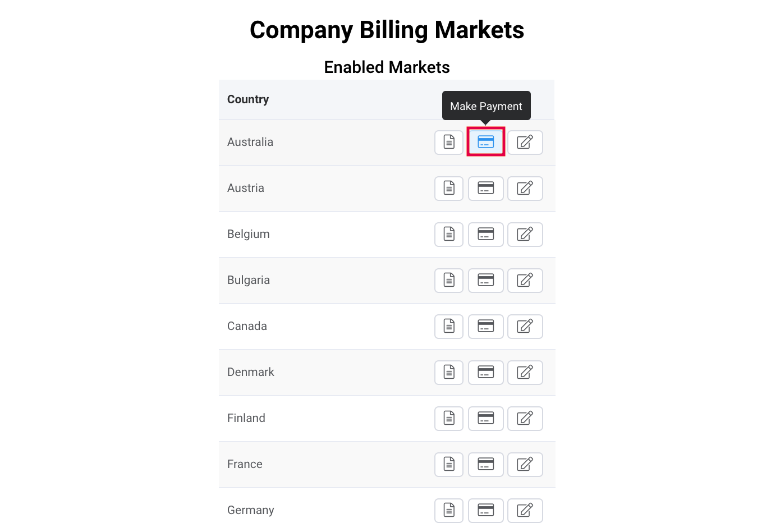Open the document icon for France
This screenshot has width=780, height=532.
click(449, 464)
